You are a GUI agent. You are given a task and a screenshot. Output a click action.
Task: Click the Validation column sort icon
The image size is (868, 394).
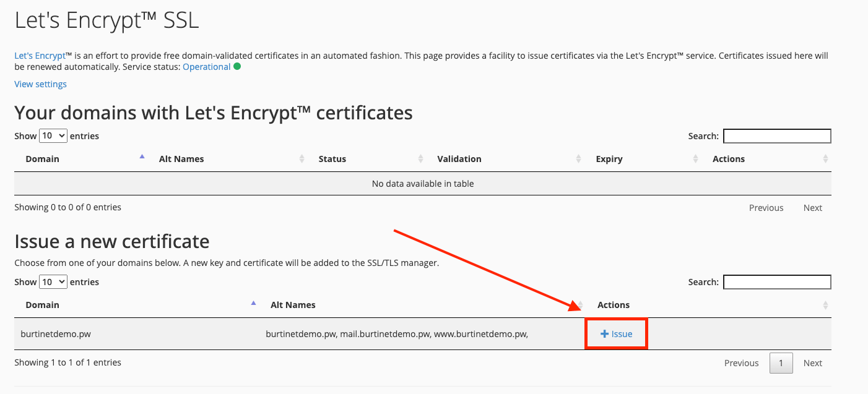[x=578, y=159]
